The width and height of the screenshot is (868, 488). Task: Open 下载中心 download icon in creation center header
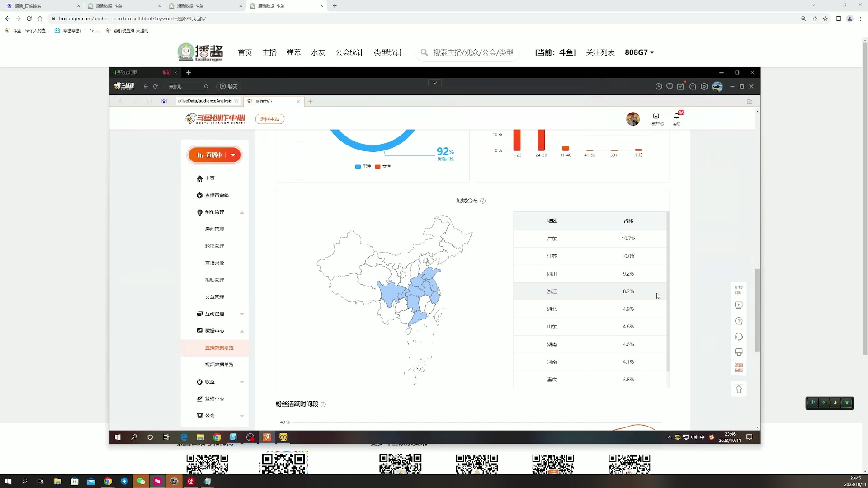656,118
